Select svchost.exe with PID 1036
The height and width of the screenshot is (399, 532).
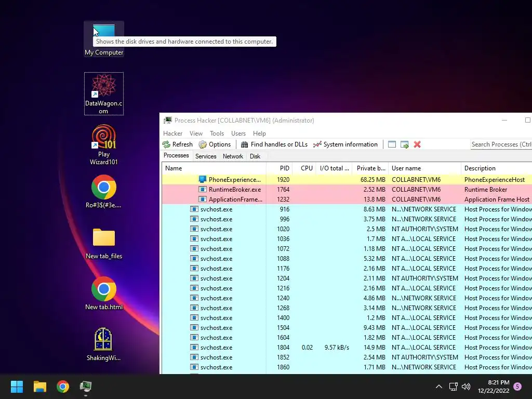pos(347,238)
